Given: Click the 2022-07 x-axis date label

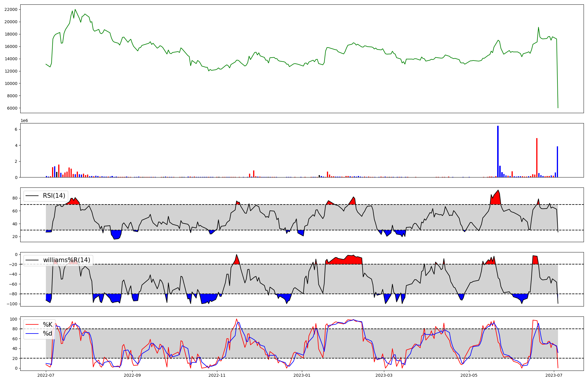Looking at the screenshot, I should (46, 375).
